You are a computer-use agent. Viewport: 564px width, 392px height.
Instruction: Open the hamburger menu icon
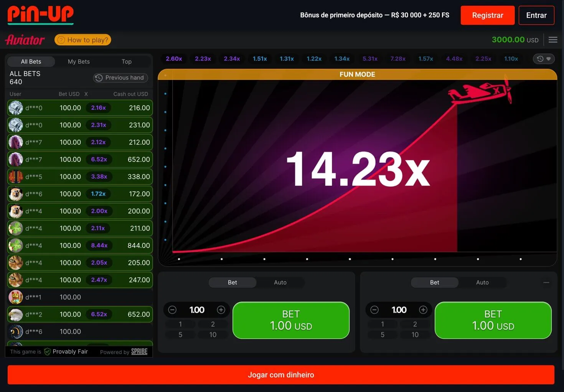(x=552, y=40)
